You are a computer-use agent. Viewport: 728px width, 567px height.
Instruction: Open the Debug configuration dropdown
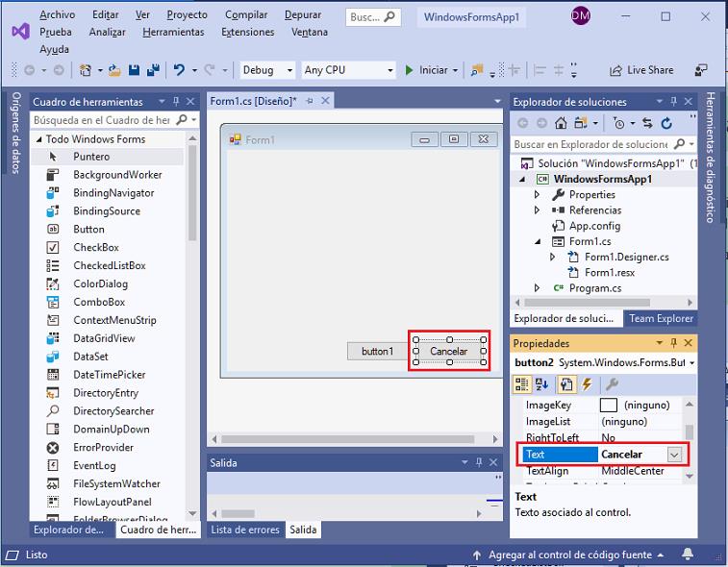click(x=289, y=70)
